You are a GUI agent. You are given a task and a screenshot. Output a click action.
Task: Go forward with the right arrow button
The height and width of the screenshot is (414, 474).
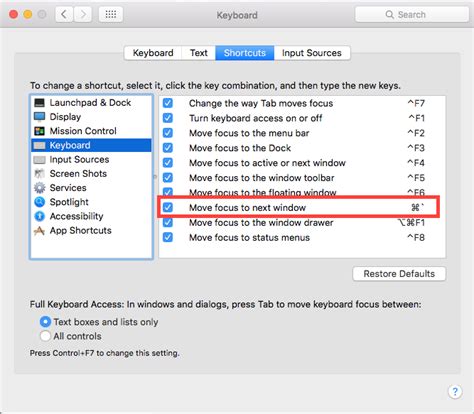point(83,15)
